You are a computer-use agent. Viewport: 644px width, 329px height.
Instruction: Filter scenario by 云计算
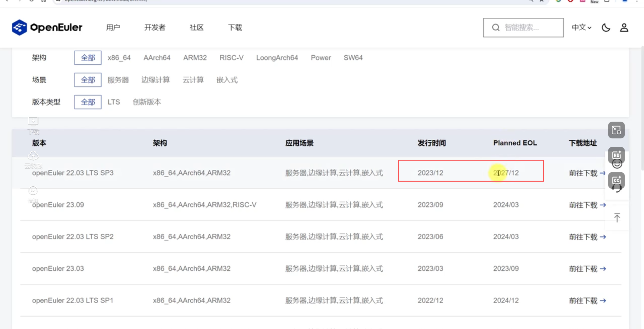(193, 80)
